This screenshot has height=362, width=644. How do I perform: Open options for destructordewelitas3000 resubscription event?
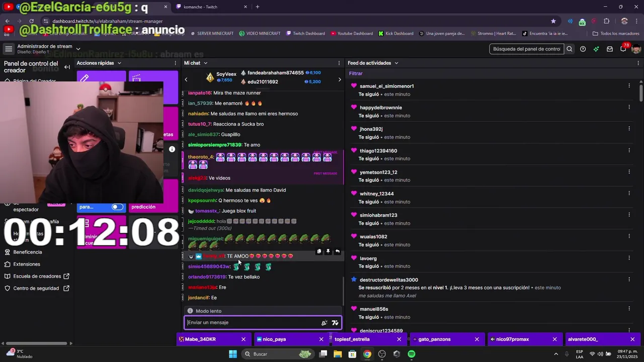[x=629, y=280]
